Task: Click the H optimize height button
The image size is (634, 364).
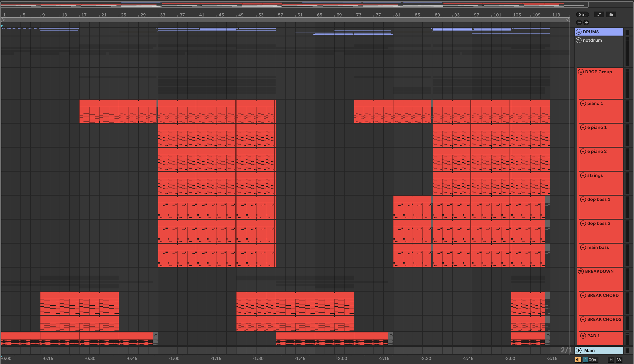Action: (x=611, y=360)
